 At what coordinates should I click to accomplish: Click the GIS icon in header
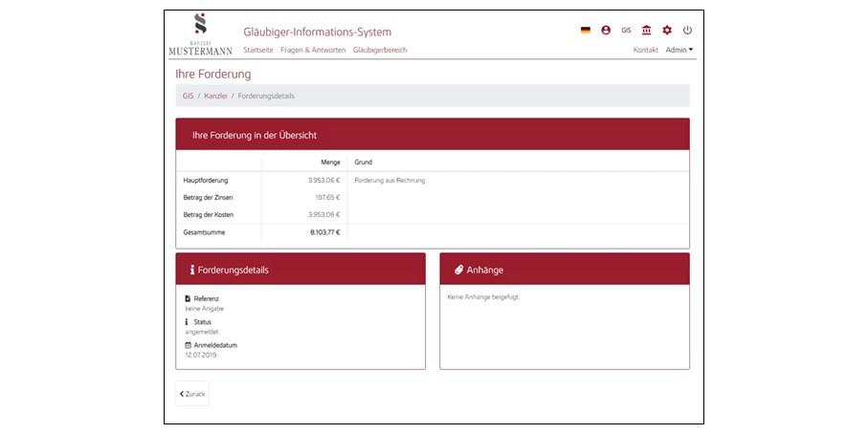pos(626,31)
